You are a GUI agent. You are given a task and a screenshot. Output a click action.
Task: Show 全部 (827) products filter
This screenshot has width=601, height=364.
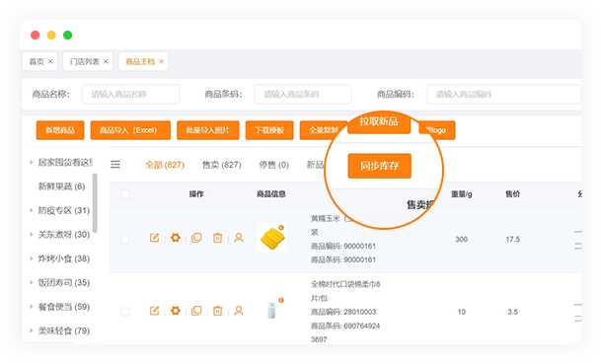(x=165, y=165)
